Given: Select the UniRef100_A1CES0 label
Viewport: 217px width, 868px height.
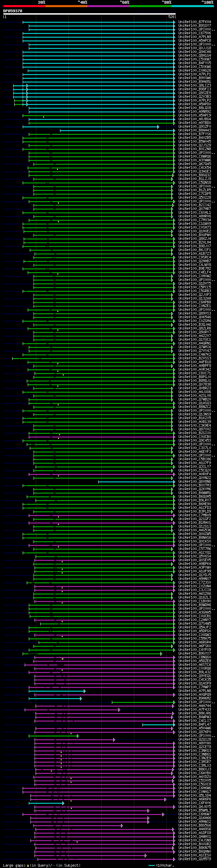Looking at the screenshot, I should coord(195,855).
